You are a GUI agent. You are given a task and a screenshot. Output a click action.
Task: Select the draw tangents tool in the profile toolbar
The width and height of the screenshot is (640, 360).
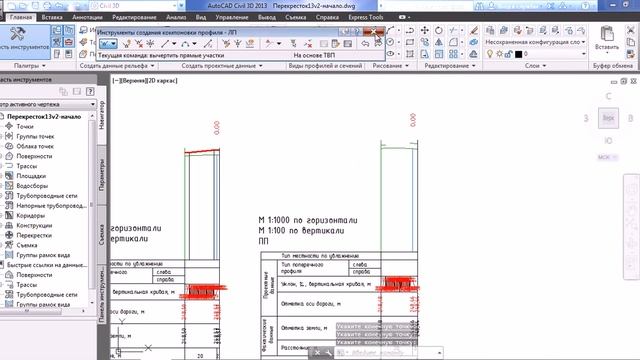[x=108, y=43]
